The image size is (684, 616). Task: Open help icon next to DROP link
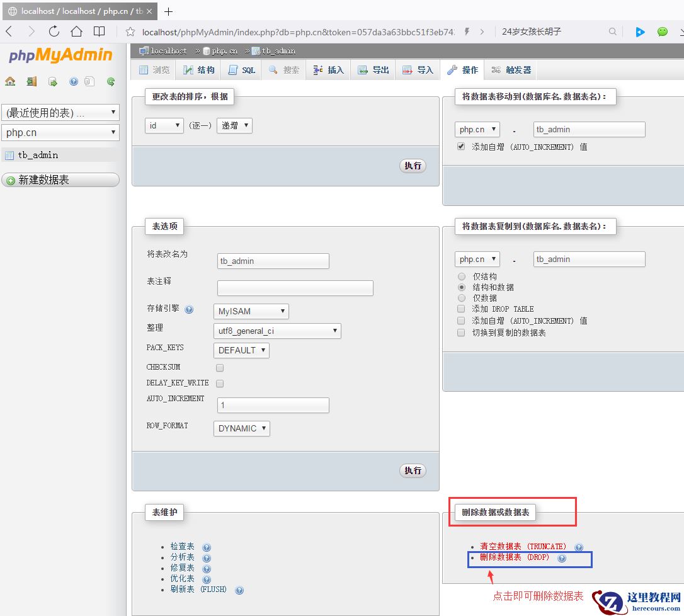pos(562,559)
